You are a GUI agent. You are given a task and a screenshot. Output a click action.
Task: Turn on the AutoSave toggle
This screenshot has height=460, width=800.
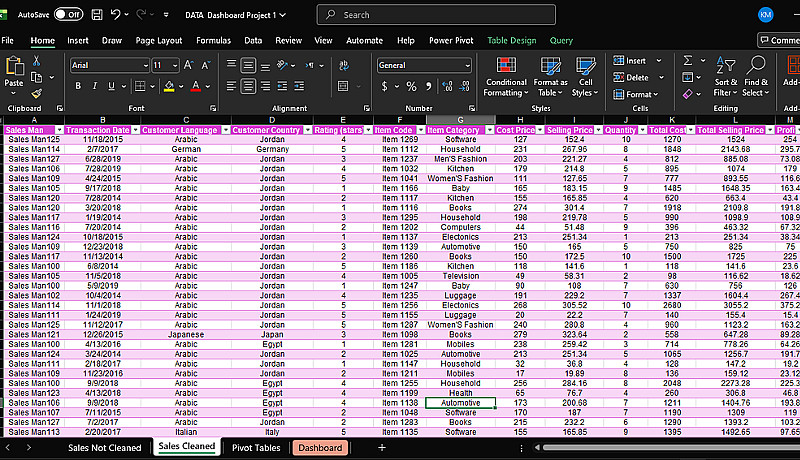(x=68, y=15)
